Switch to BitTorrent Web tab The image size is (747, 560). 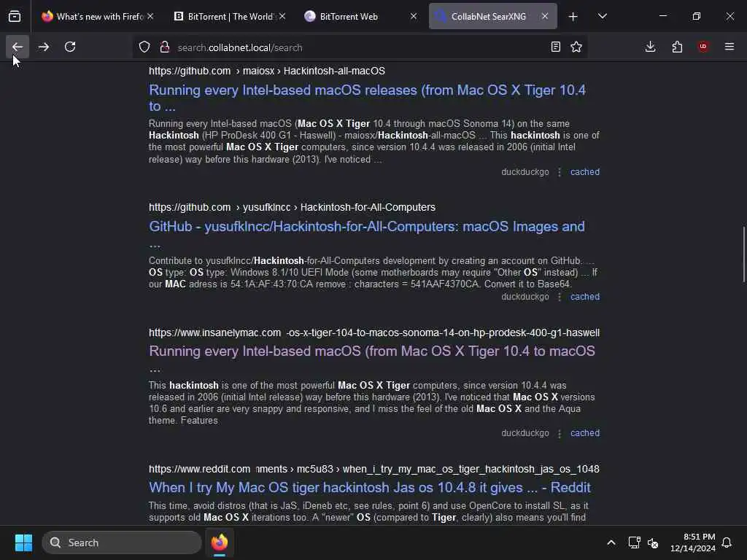click(360, 16)
